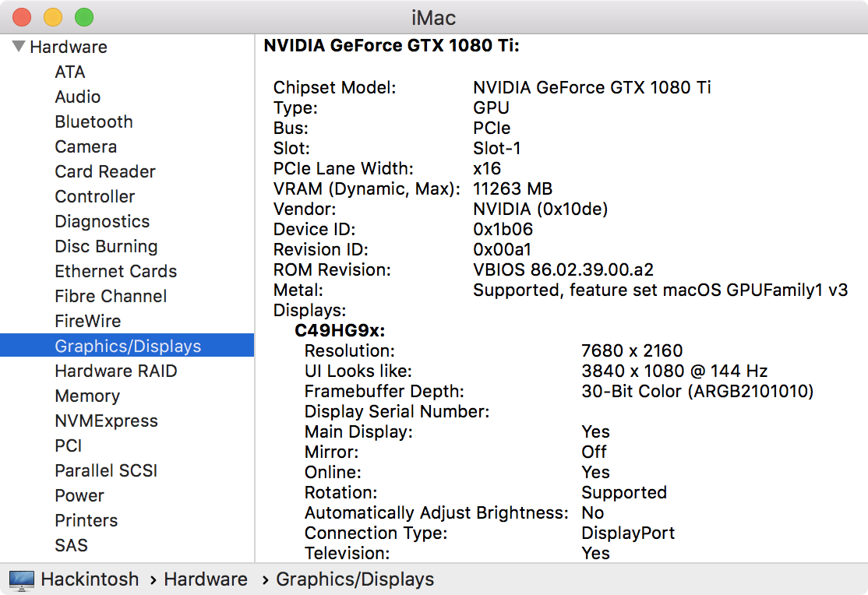
Task: Select the C49HG9x display entry
Action: click(340, 330)
